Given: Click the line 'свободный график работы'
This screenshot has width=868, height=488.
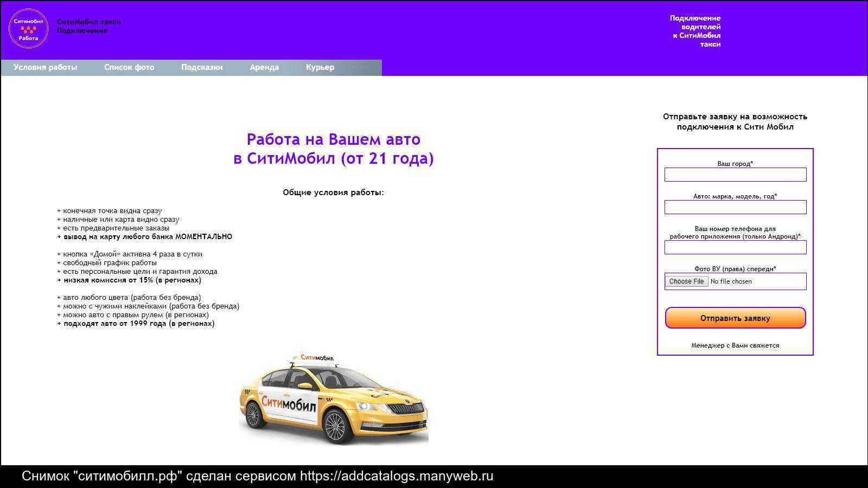Looking at the screenshot, I should click(x=110, y=263).
